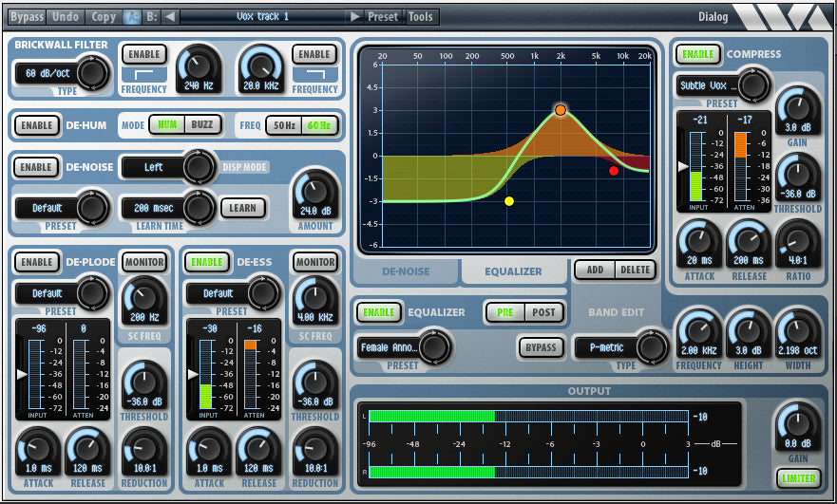Open the Tools menu
Viewport: 837px width, 504px height.
pyautogui.click(x=420, y=16)
